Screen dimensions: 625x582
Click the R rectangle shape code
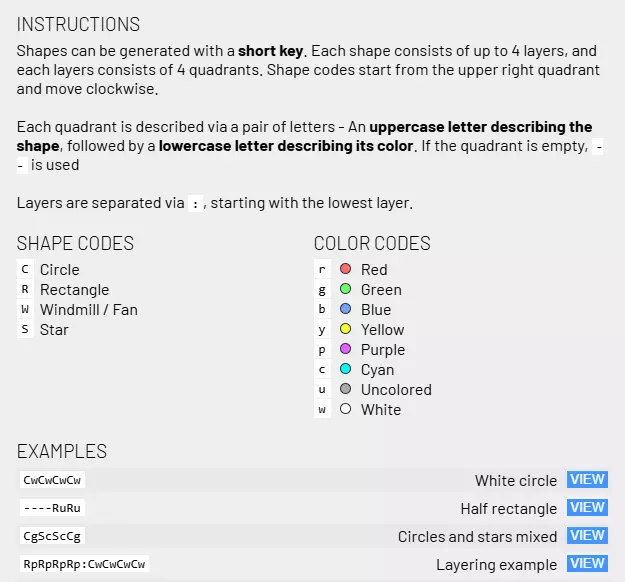pos(26,290)
